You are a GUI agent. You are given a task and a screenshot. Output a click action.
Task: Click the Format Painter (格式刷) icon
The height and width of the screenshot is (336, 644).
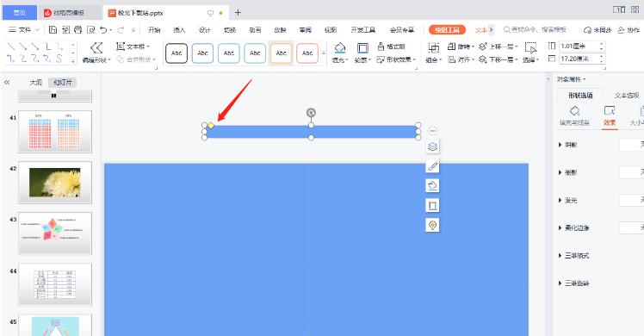coord(381,47)
